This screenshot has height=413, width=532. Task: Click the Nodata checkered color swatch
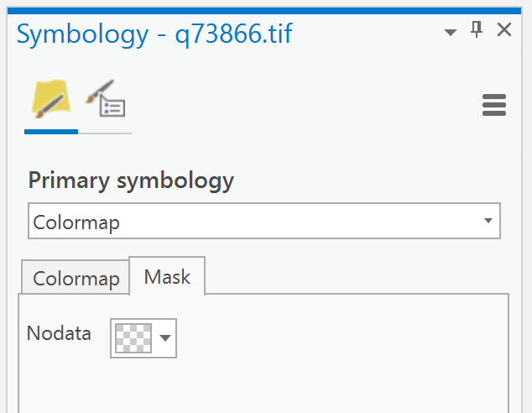133,337
